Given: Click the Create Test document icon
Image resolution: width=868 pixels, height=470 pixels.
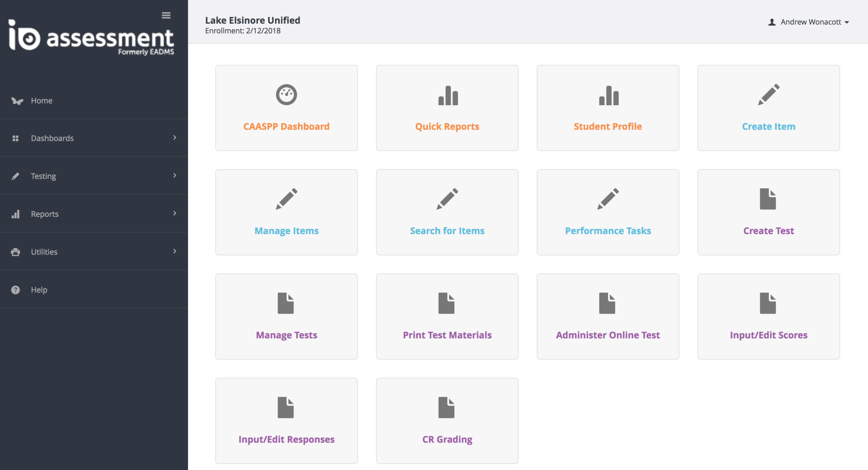Looking at the screenshot, I should point(768,199).
